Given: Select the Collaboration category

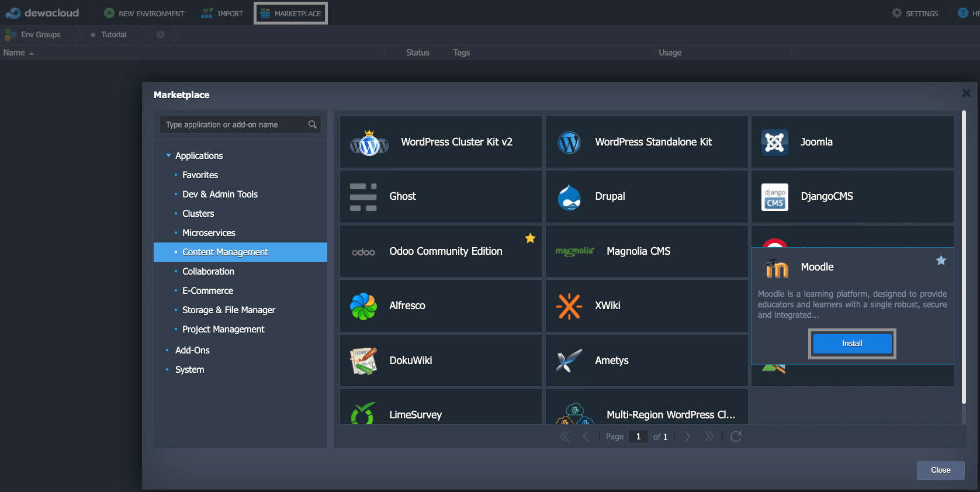Looking at the screenshot, I should coord(208,271).
